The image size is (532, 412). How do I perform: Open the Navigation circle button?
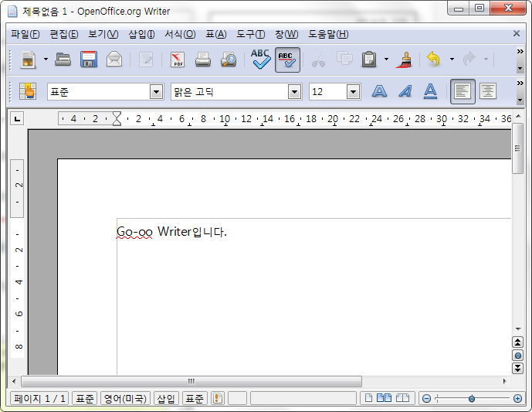tap(518, 356)
